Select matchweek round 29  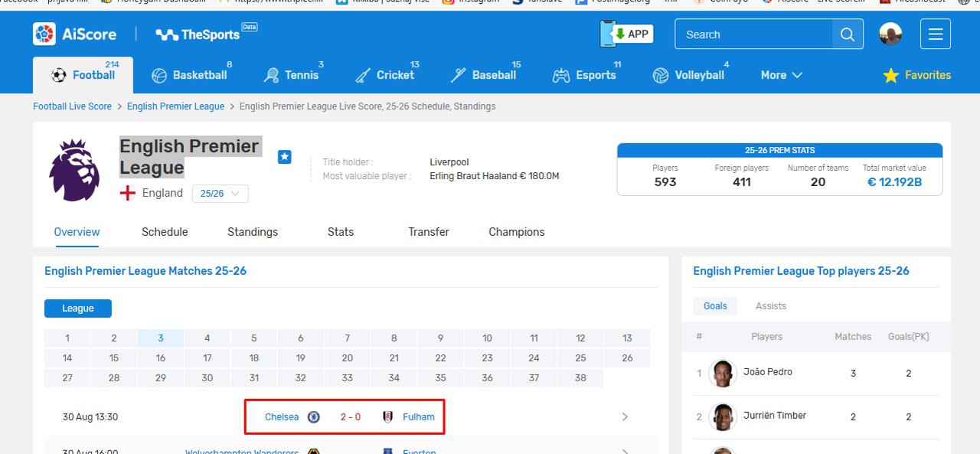pos(161,377)
